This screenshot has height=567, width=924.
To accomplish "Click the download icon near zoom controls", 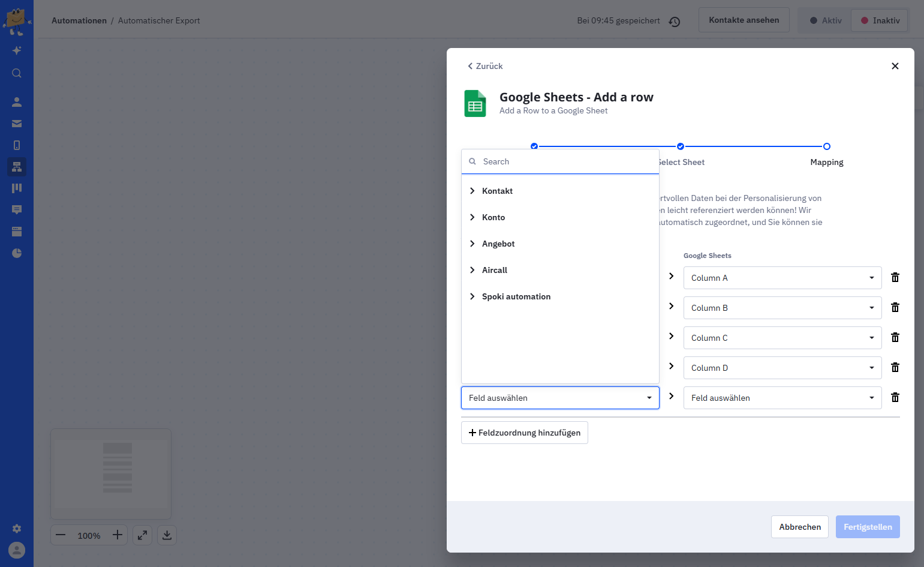I will 167,535.
